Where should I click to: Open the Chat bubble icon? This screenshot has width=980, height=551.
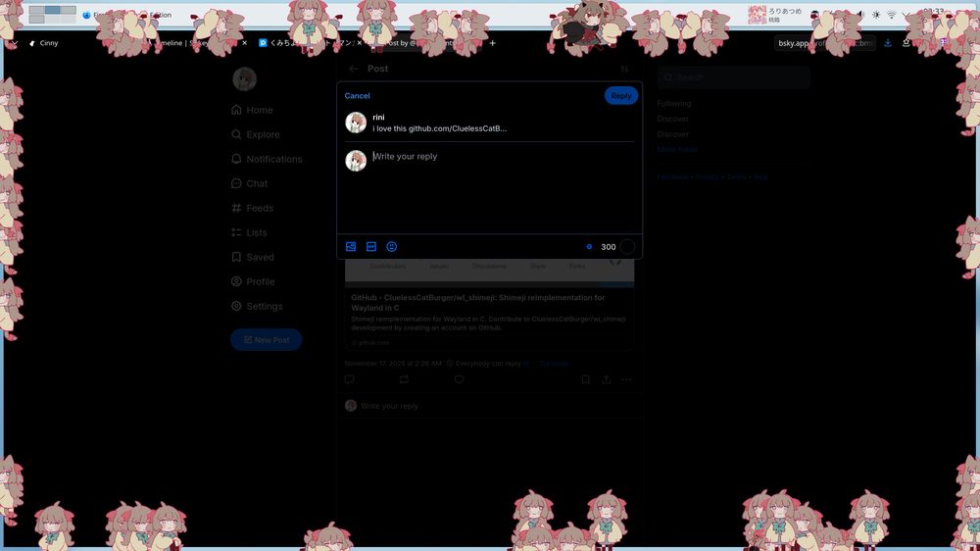tap(236, 183)
